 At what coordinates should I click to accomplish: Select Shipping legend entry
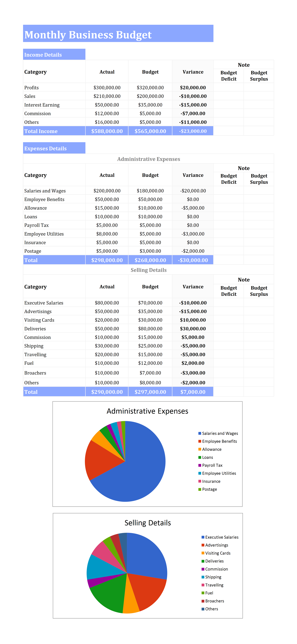(x=211, y=577)
